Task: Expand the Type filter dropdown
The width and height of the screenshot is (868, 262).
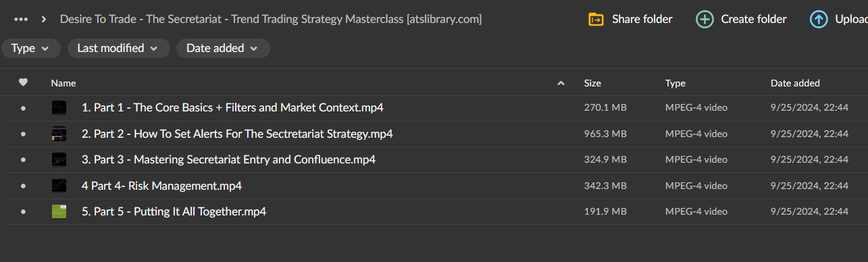Action: [x=30, y=48]
